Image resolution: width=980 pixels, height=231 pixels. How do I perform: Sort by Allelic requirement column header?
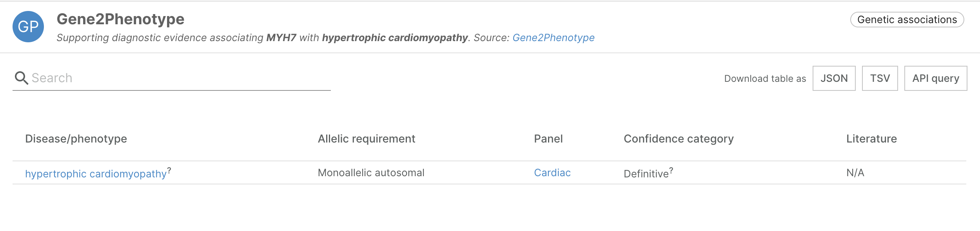point(366,139)
